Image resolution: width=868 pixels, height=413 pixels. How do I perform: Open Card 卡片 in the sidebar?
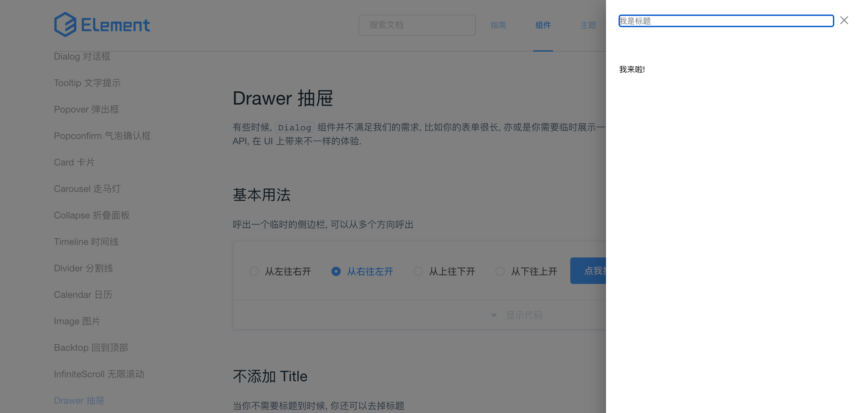point(74,162)
